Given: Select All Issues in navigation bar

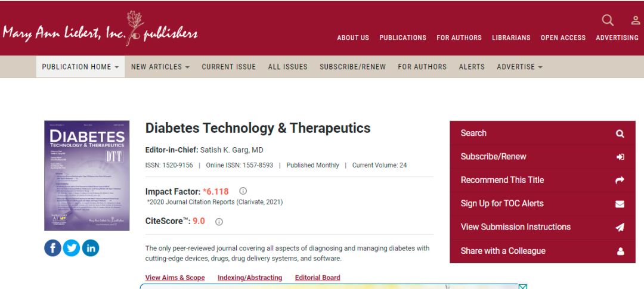Looking at the screenshot, I should click(x=287, y=67).
